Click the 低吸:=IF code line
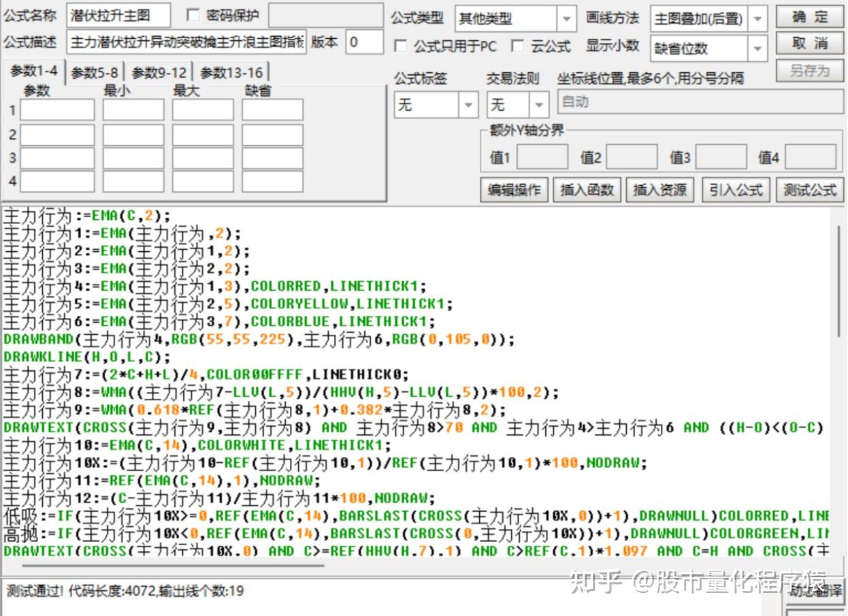This screenshot has height=616, width=848. 416,516
